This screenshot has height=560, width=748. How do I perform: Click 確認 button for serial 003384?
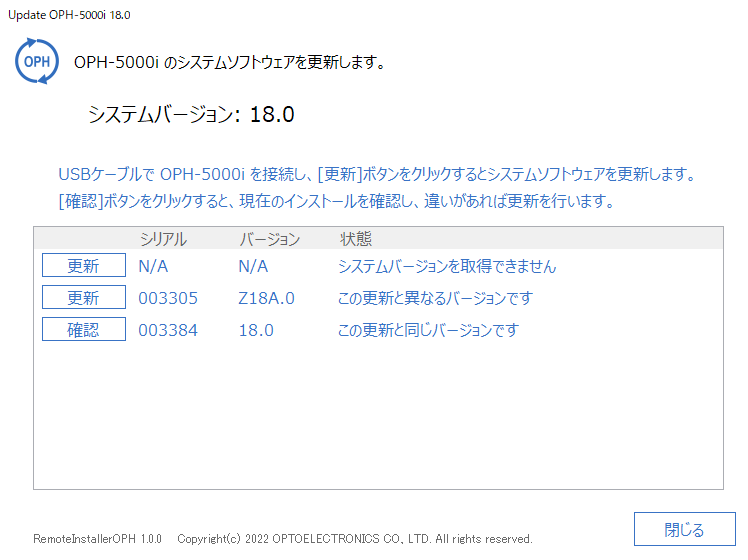tap(84, 329)
